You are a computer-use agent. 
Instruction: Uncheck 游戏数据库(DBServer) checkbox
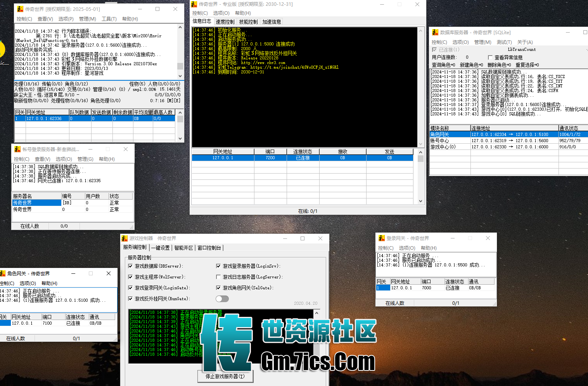pos(130,266)
